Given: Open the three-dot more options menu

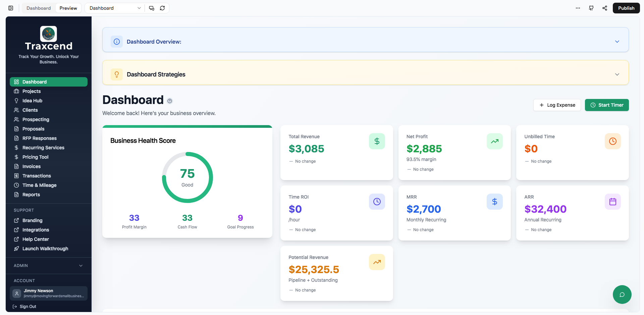Looking at the screenshot, I should [578, 8].
